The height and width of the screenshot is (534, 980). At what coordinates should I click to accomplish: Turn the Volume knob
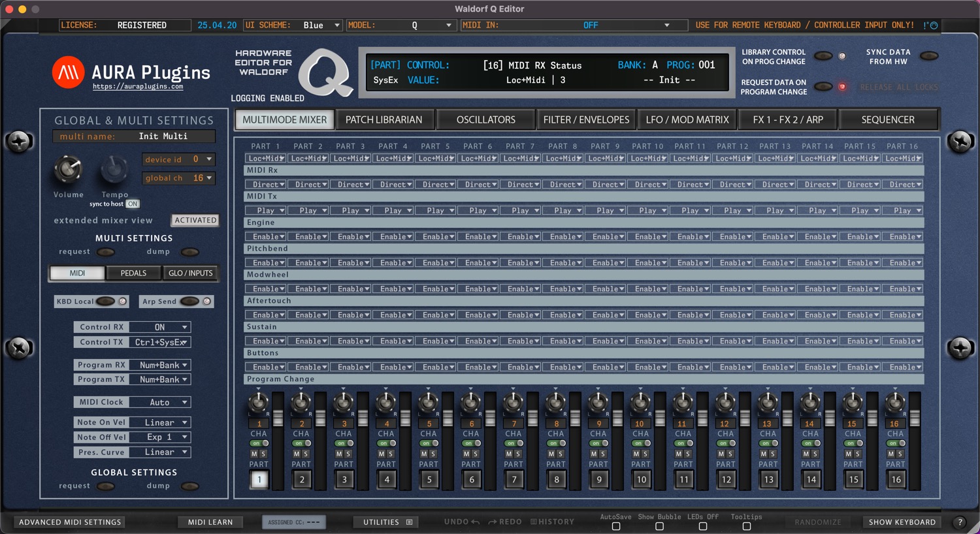(68, 170)
